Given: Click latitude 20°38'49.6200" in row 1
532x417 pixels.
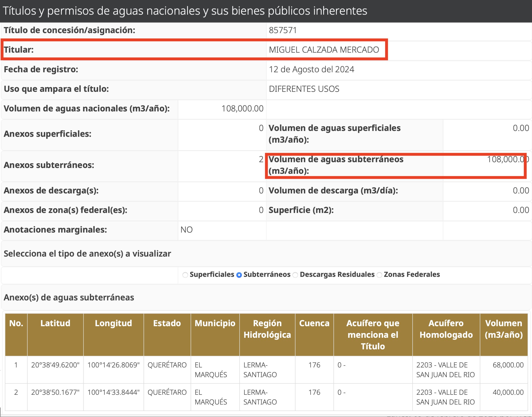Looking at the screenshot, I should pos(55,365).
